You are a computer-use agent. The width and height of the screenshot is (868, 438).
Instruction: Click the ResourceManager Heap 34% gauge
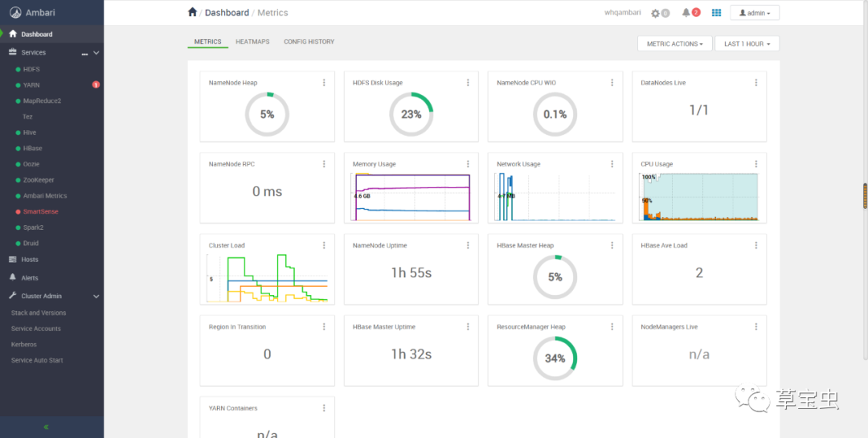tap(555, 358)
